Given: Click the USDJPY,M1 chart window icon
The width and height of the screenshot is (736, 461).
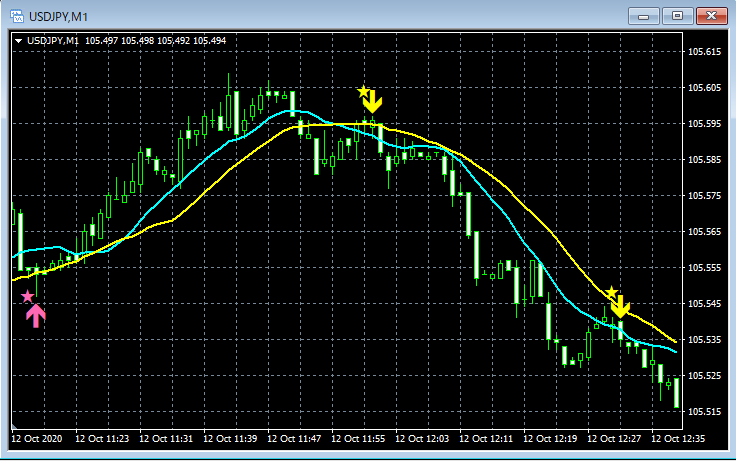Looking at the screenshot, I should [x=17, y=16].
